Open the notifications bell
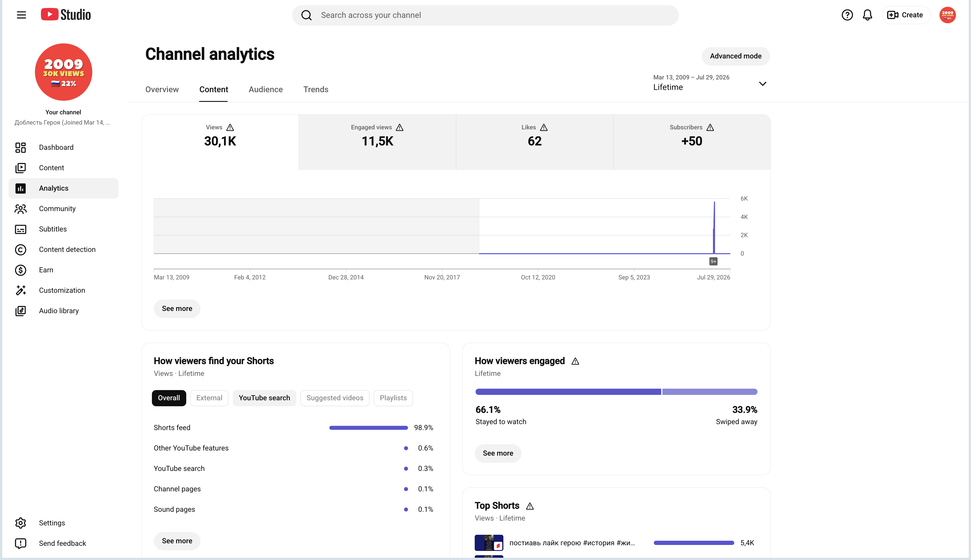971x560 pixels. [867, 15]
